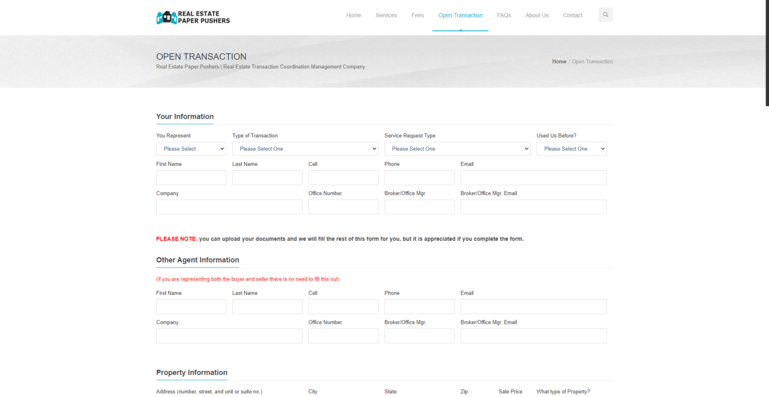Screen dimensions: 769x397
Task: Focus the Your Information First Name field
Action: point(191,178)
